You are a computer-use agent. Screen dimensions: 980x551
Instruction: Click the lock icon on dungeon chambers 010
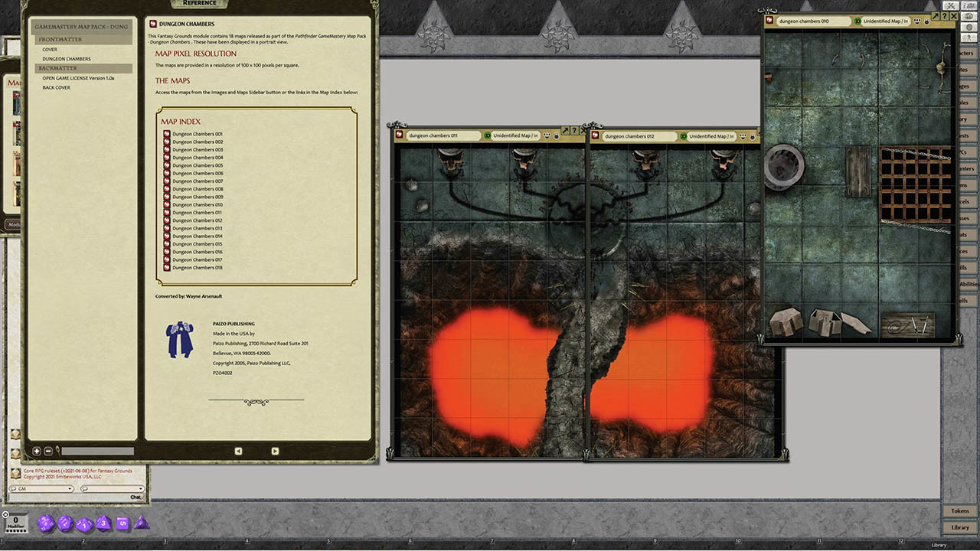coord(926,21)
